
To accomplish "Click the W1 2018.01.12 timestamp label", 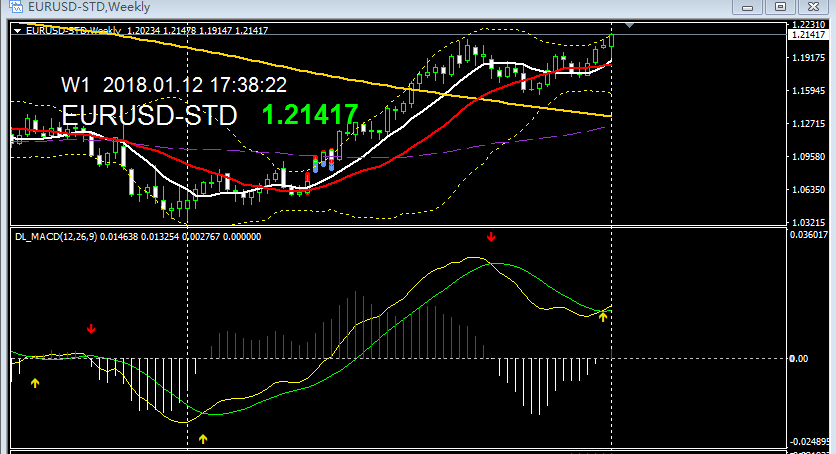I will pos(175,85).
